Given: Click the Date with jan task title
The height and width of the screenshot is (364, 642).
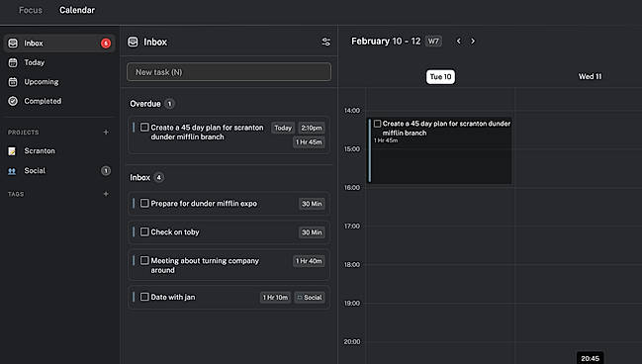Looking at the screenshot, I should (173, 298).
